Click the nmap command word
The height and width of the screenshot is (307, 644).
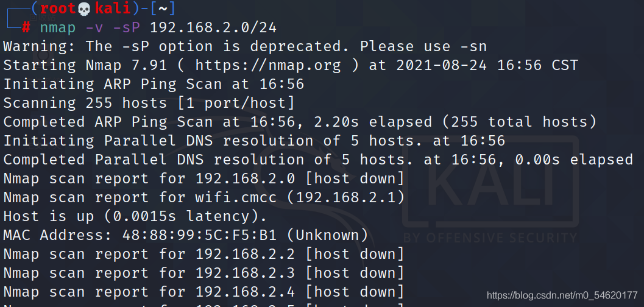58,27
